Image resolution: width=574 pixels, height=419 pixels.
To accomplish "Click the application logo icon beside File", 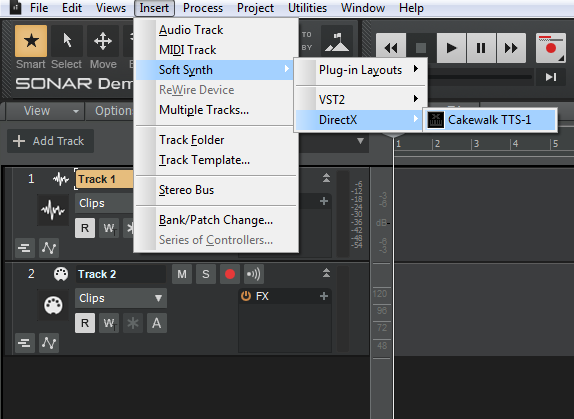I will [15, 8].
